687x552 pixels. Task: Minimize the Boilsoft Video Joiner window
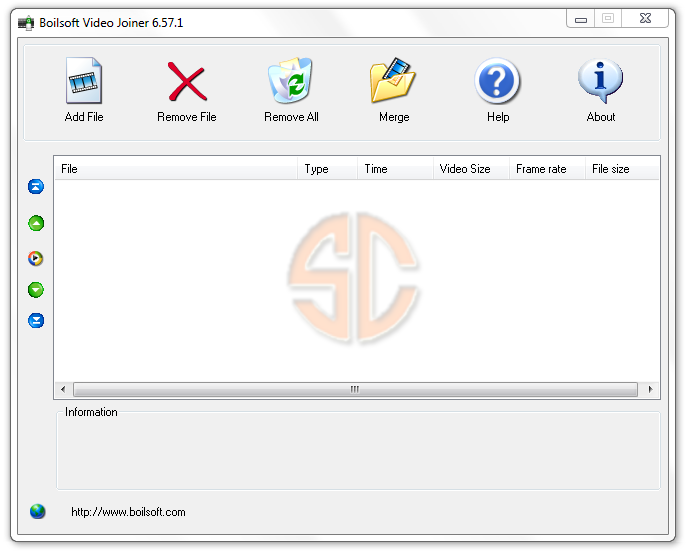[x=581, y=19]
